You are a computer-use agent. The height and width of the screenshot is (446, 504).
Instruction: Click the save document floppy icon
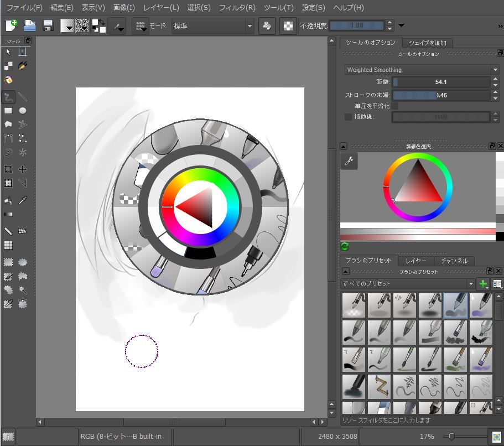click(48, 25)
